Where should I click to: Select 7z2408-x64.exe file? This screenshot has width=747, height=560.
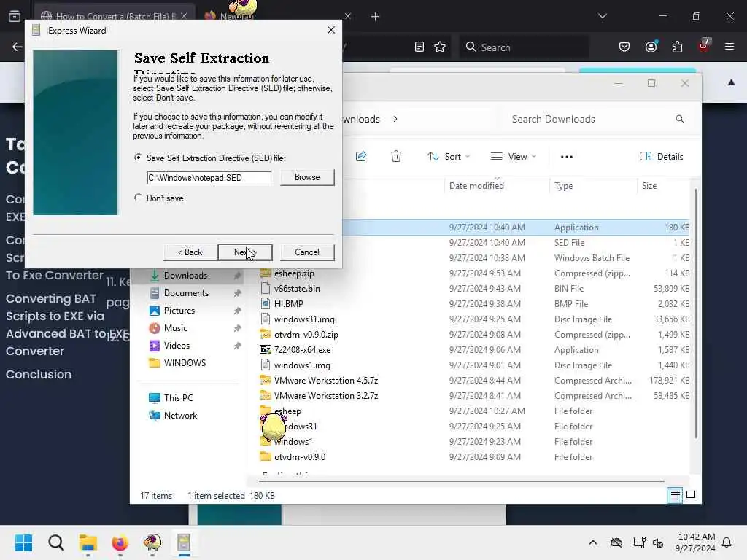point(302,349)
